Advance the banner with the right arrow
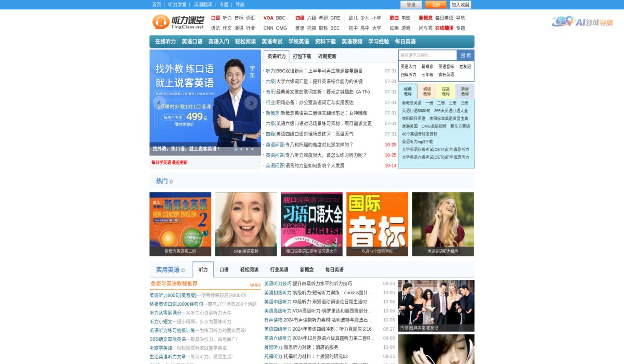The height and width of the screenshot is (364, 624). 252,102
